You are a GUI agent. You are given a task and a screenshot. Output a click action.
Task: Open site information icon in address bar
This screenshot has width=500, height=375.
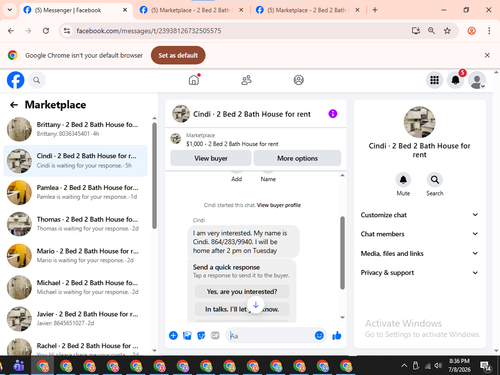[67, 31]
